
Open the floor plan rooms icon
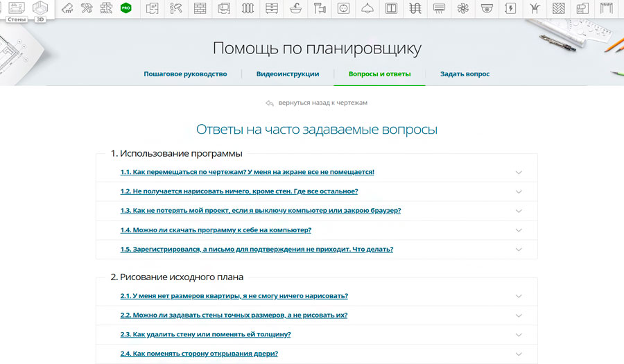tap(152, 8)
